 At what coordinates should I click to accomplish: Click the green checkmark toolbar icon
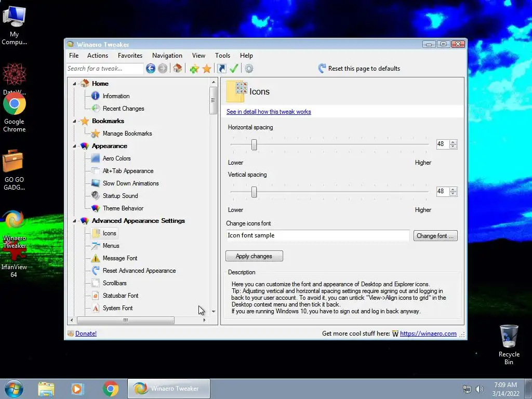(x=234, y=69)
